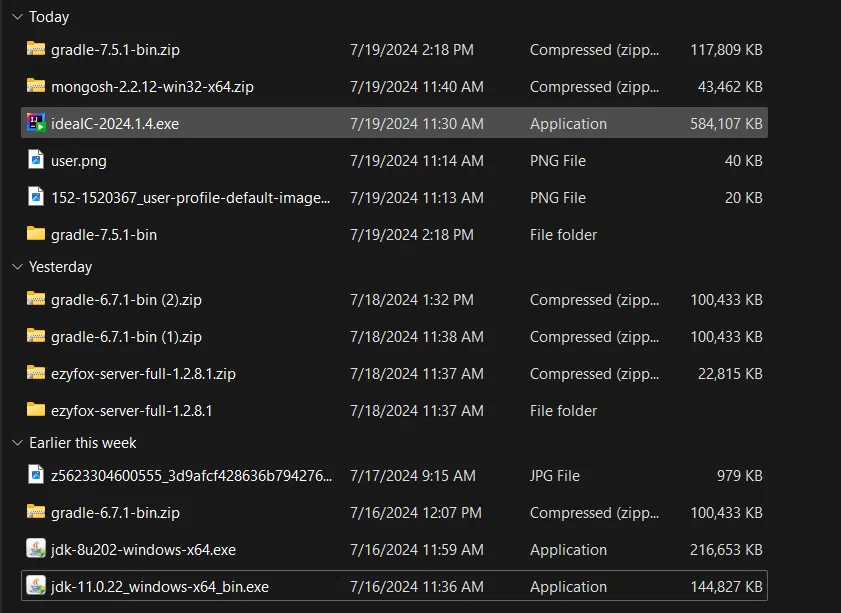Click size value 144,827 KB
Screen dimensions: 841x613
(x=726, y=587)
